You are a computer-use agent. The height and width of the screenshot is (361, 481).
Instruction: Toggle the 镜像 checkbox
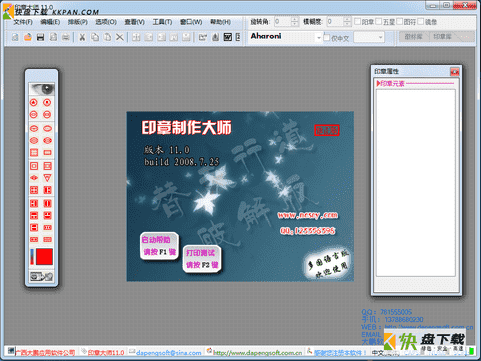(x=421, y=22)
